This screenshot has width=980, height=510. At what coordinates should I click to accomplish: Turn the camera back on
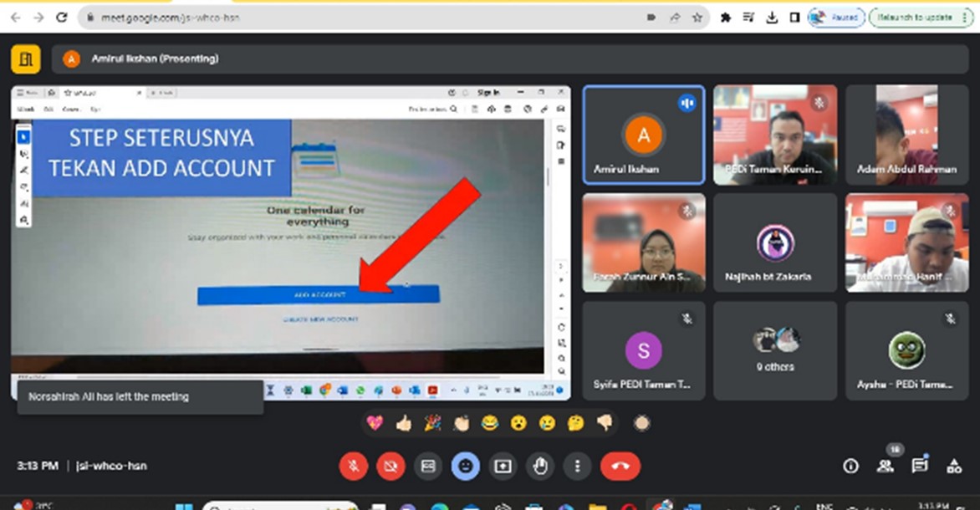pyautogui.click(x=390, y=467)
